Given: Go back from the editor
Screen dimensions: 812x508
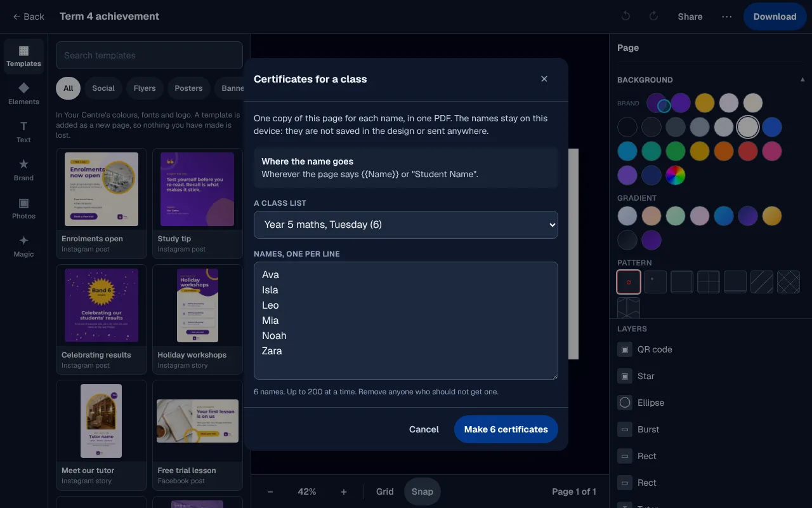Looking at the screenshot, I should point(29,17).
